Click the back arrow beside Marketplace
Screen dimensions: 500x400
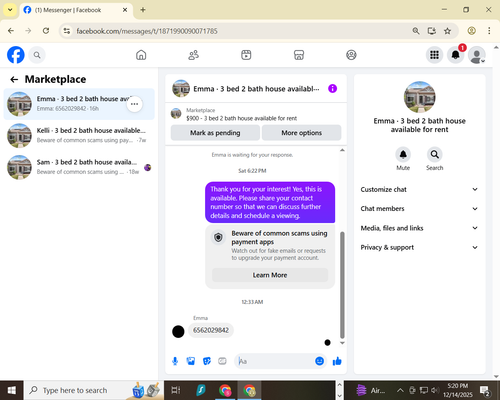click(14, 79)
